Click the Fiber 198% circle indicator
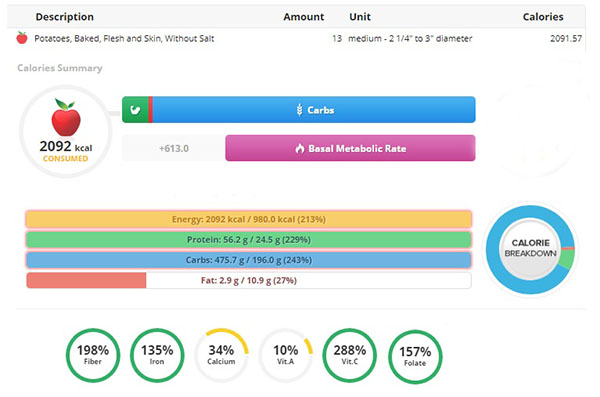Screen dimensions: 600x397 click(x=93, y=355)
